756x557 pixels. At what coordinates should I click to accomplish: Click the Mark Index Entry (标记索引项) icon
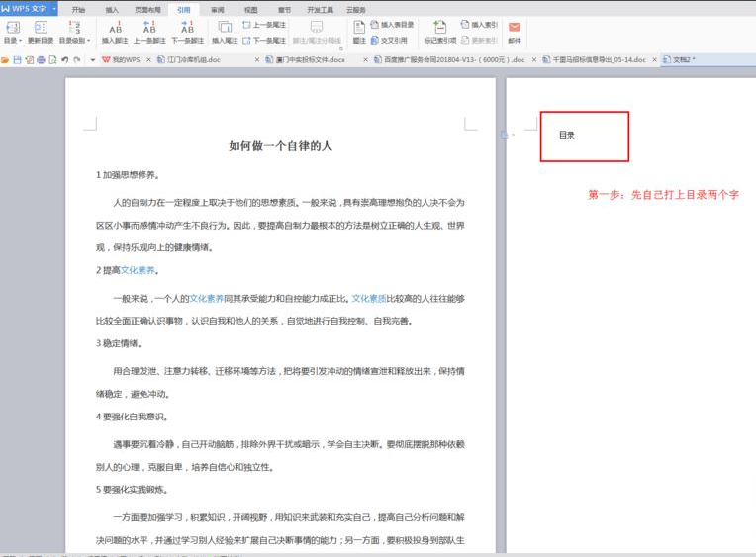pos(440,27)
